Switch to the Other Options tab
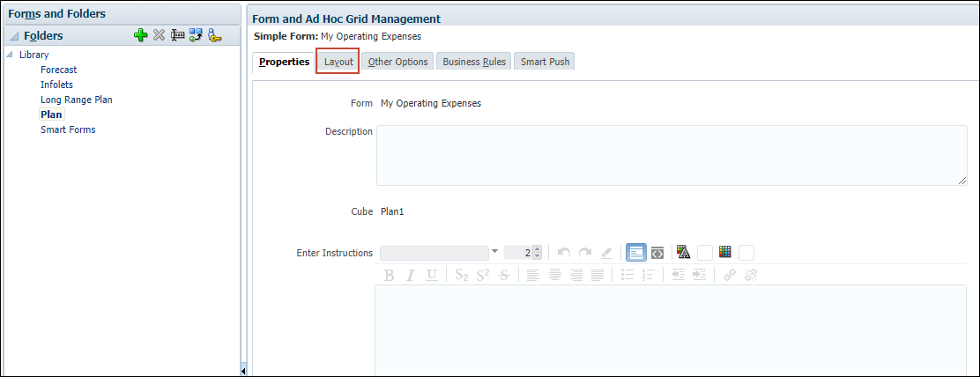This screenshot has width=980, height=377. pyautogui.click(x=398, y=62)
